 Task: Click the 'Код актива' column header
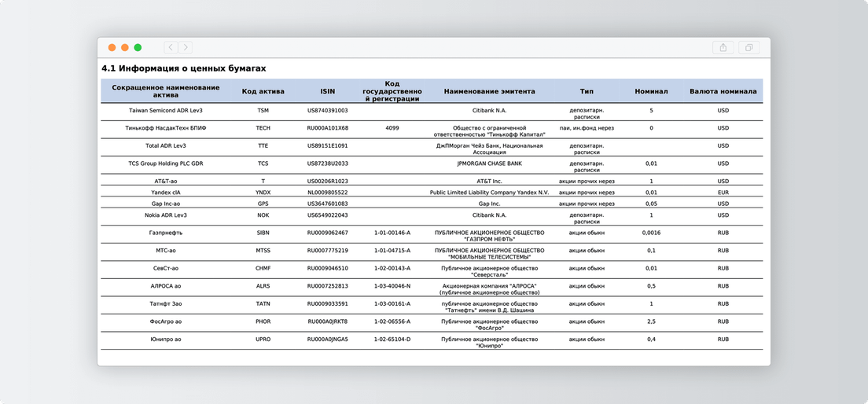(263, 91)
